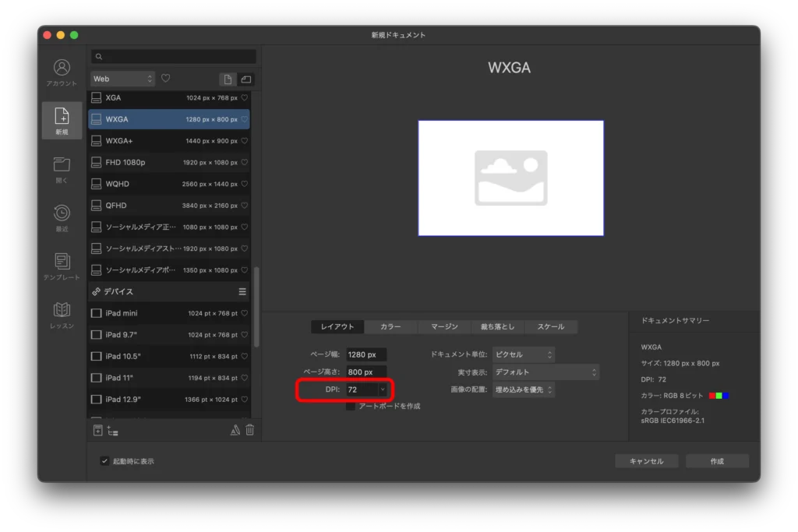
Task: Click the add preset icon below list
Action: [97, 430]
